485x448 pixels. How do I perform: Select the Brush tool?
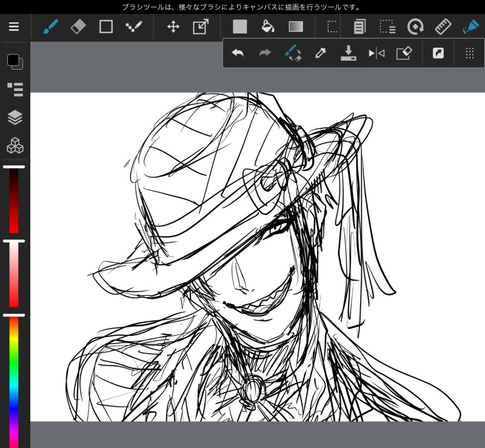coord(50,27)
